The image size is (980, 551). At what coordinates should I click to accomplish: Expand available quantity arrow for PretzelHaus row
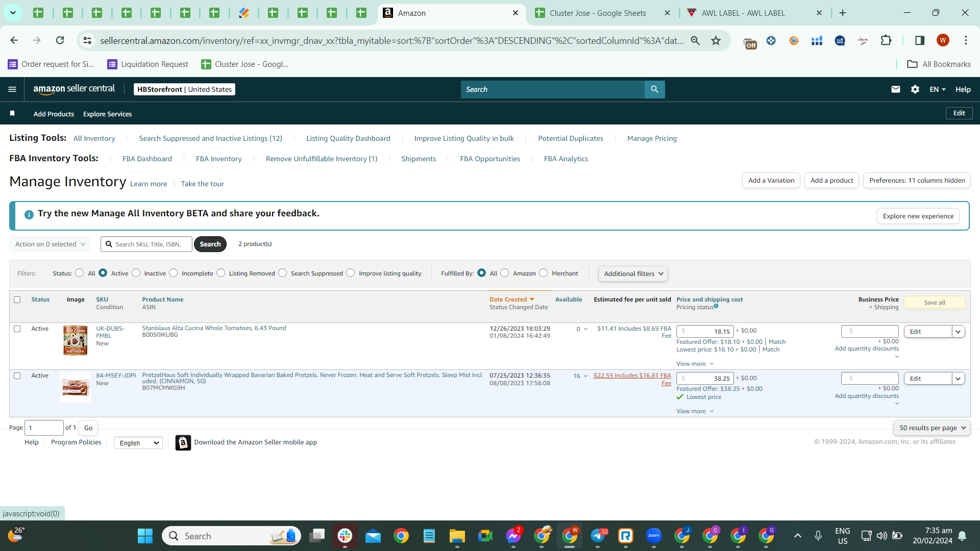[585, 376]
